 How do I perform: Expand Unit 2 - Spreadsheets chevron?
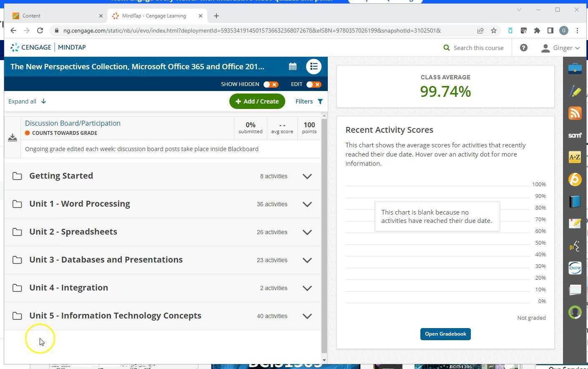pyautogui.click(x=307, y=232)
